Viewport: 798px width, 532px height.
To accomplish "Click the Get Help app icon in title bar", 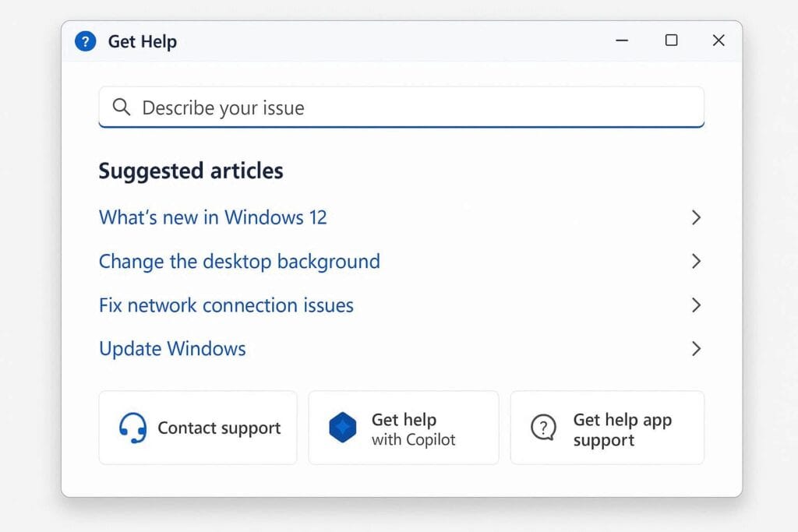I will tap(85, 41).
